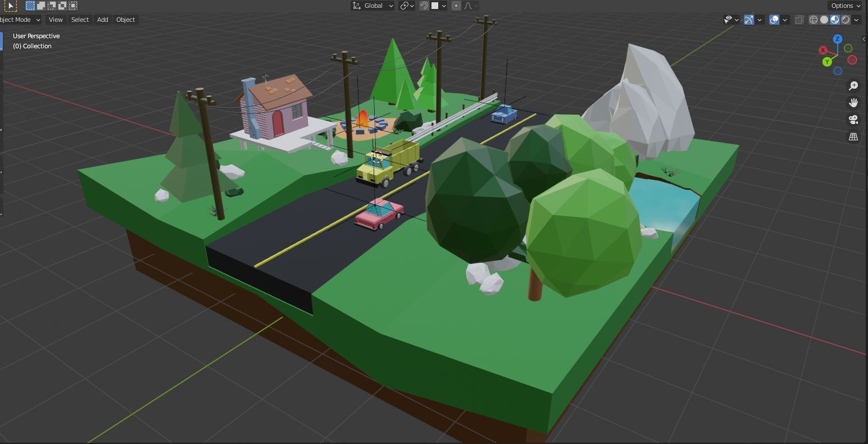Click the snap element square icon

pos(435,6)
